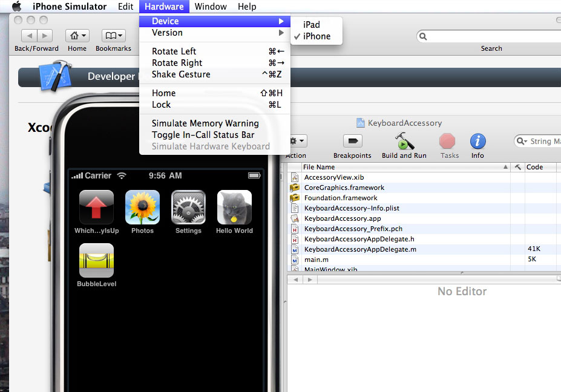
Task: Go forward in documentation window
Action: point(45,36)
